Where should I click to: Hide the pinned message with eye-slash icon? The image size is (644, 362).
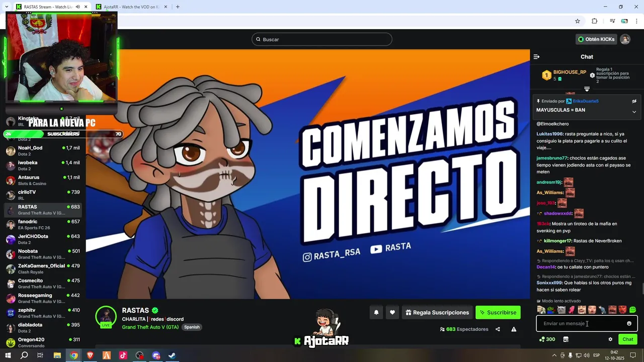634,101
